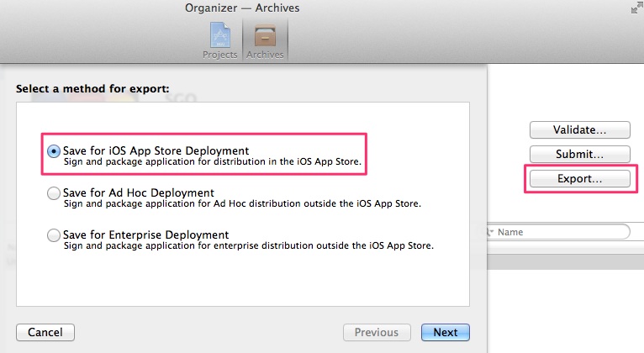This screenshot has width=644, height=353.
Task: Select Save for Enterprise Deployment option
Action: 54,235
